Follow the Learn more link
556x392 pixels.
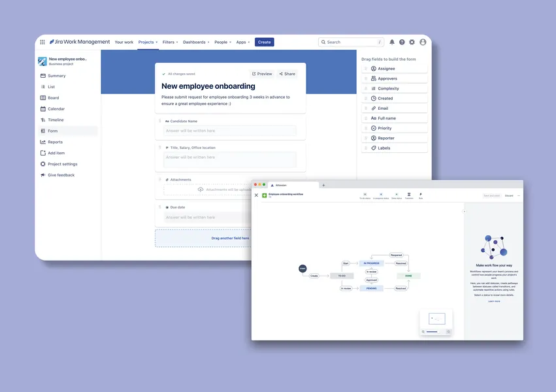[494, 301]
